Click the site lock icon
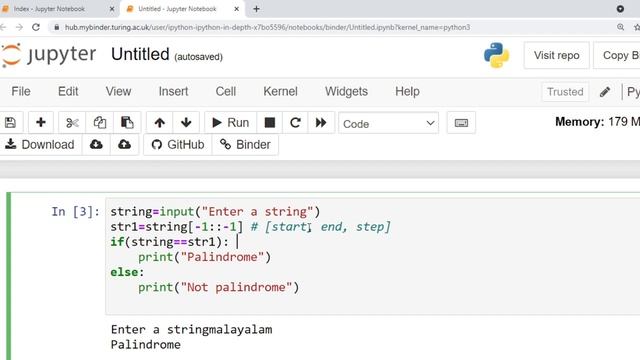640x360 pixels. click(x=57, y=27)
